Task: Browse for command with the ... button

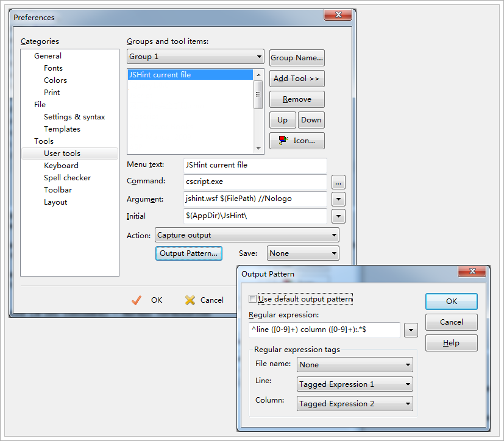Action: click(338, 182)
